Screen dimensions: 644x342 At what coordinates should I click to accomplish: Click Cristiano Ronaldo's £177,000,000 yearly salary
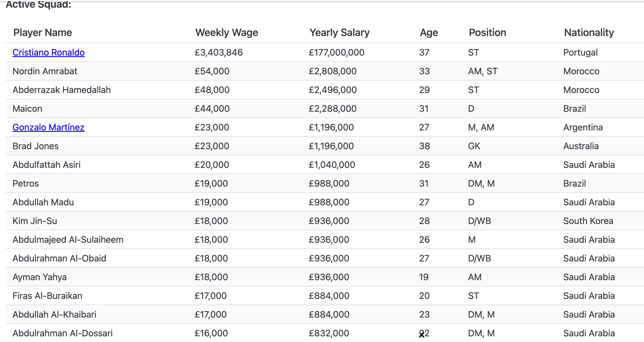pyautogui.click(x=336, y=52)
